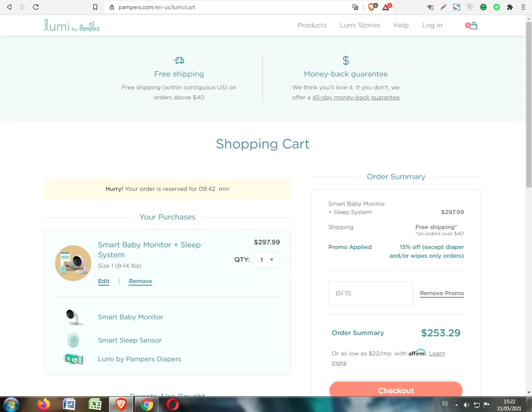This screenshot has width=532, height=412.
Task: Remove the Smart Baby Monitor item
Action: [x=140, y=281]
